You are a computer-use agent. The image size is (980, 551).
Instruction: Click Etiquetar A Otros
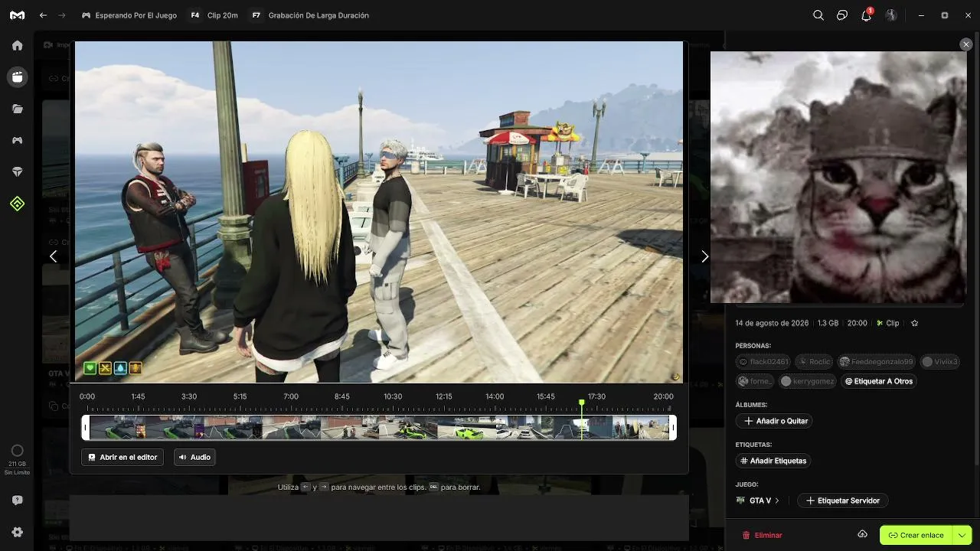pos(878,381)
